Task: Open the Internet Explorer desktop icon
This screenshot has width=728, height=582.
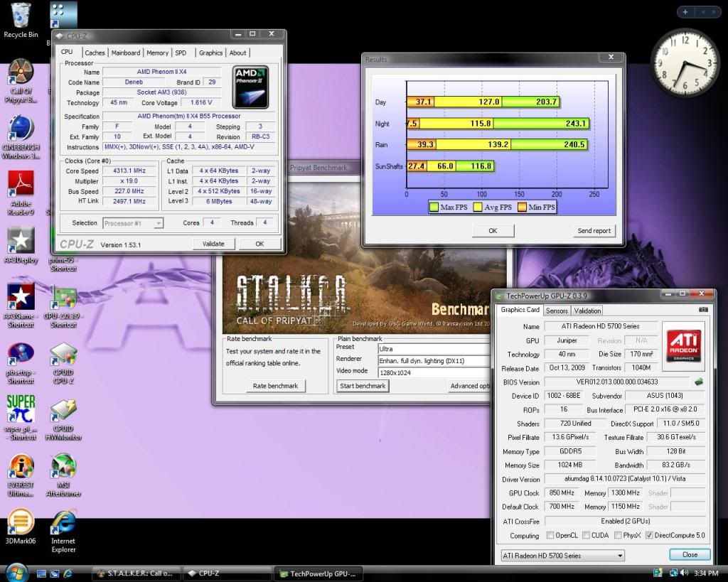Action: coord(63,523)
